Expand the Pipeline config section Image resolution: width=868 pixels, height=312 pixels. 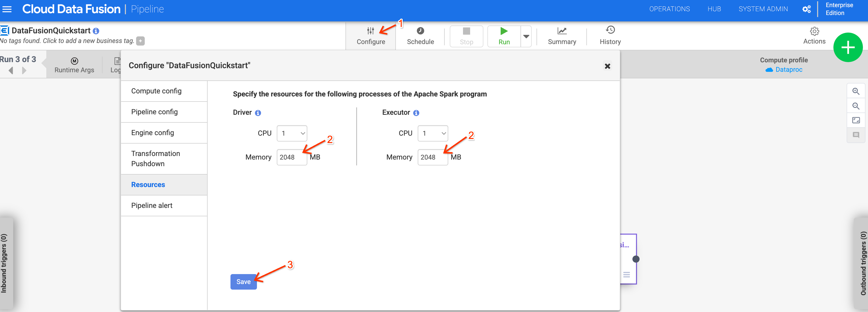154,111
